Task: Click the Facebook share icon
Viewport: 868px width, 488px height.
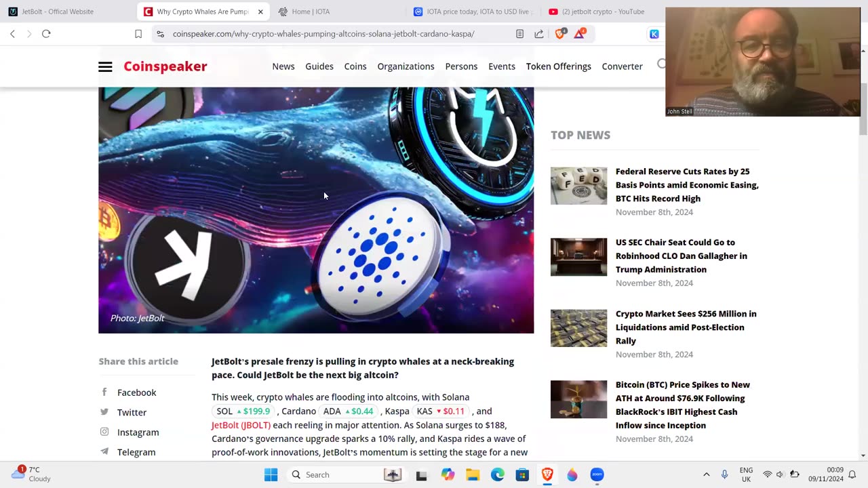Action: (x=104, y=392)
